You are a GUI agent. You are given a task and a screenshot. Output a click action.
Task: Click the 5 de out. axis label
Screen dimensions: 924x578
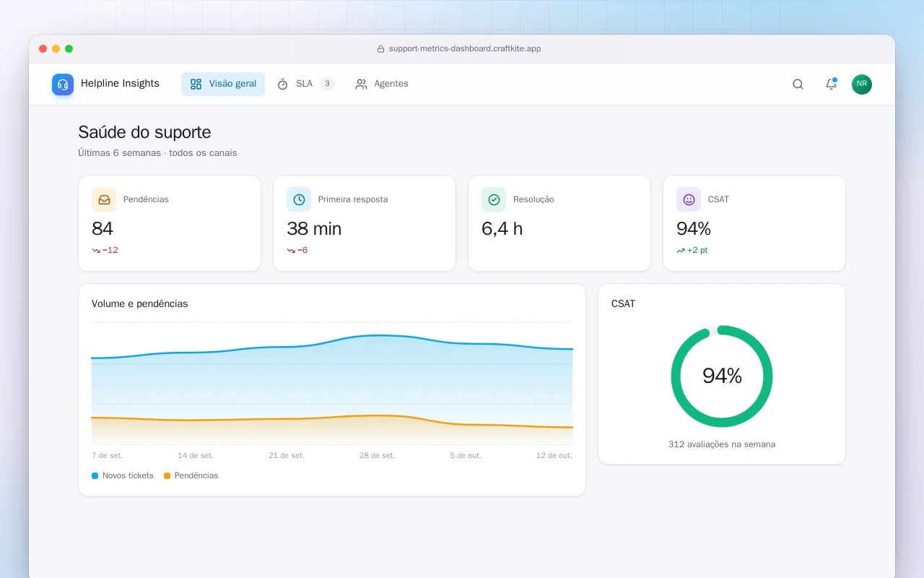(x=466, y=456)
